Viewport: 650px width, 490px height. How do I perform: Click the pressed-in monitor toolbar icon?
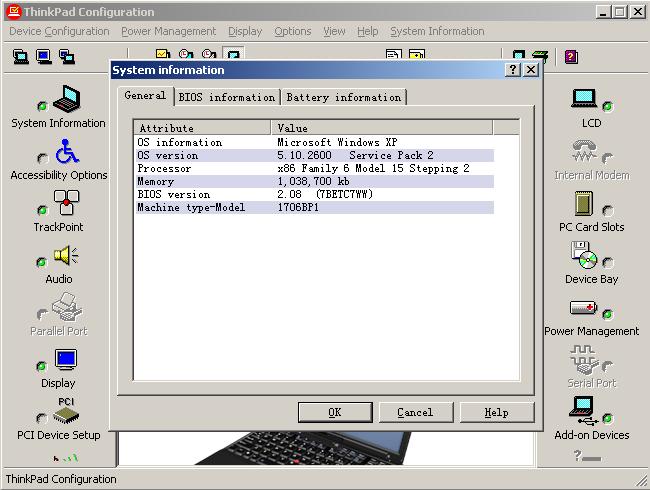pos(233,54)
